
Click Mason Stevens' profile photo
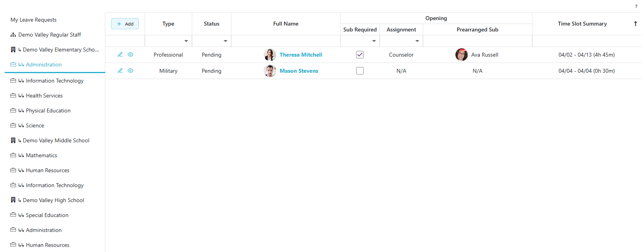coord(270,71)
